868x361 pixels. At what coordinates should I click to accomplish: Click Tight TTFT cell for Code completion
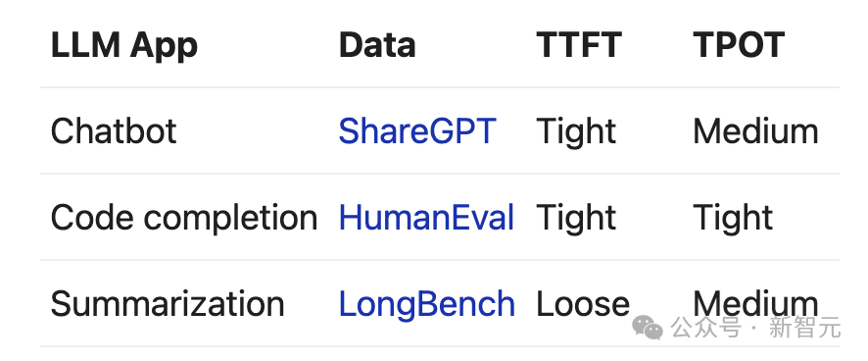576,219
